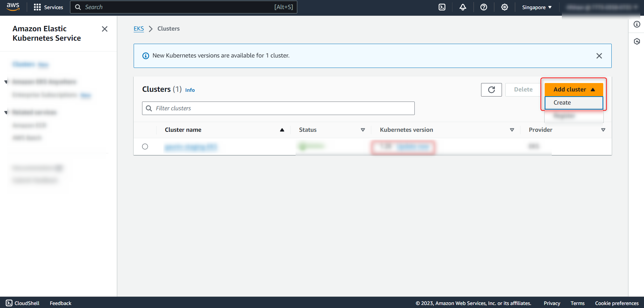The image size is (644, 308).
Task: Open the Status column filter
Action: [363, 130]
